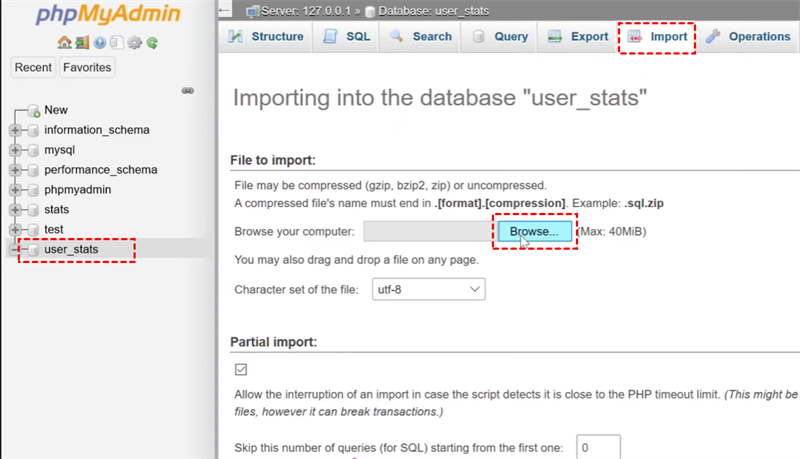Select New in the database tree
Viewport: 800px width, 459px height.
pos(56,110)
